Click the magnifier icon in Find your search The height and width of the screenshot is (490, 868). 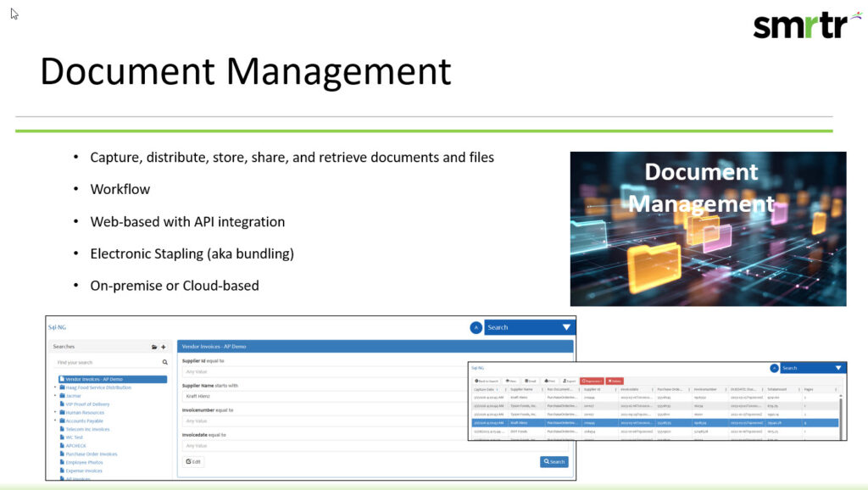(164, 362)
